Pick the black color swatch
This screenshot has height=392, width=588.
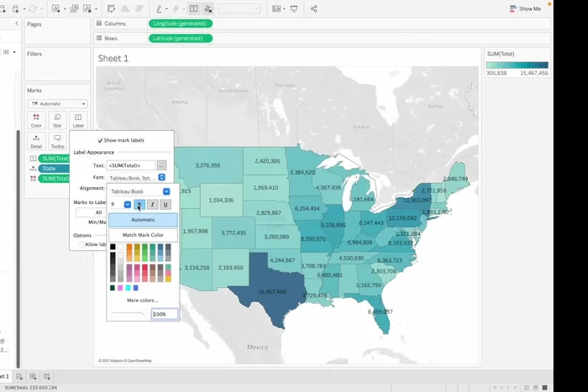(113, 247)
